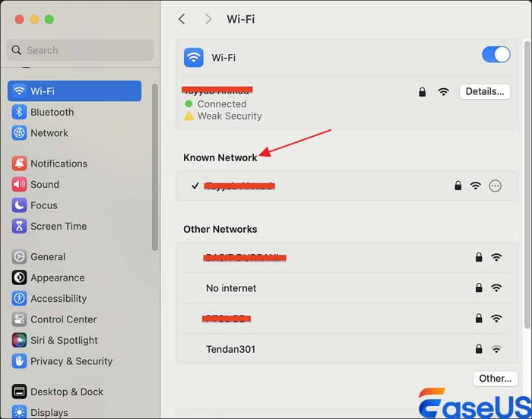Click the Siri & Spotlight label
Viewport: 532px width, 419px height.
pyautogui.click(x=64, y=340)
